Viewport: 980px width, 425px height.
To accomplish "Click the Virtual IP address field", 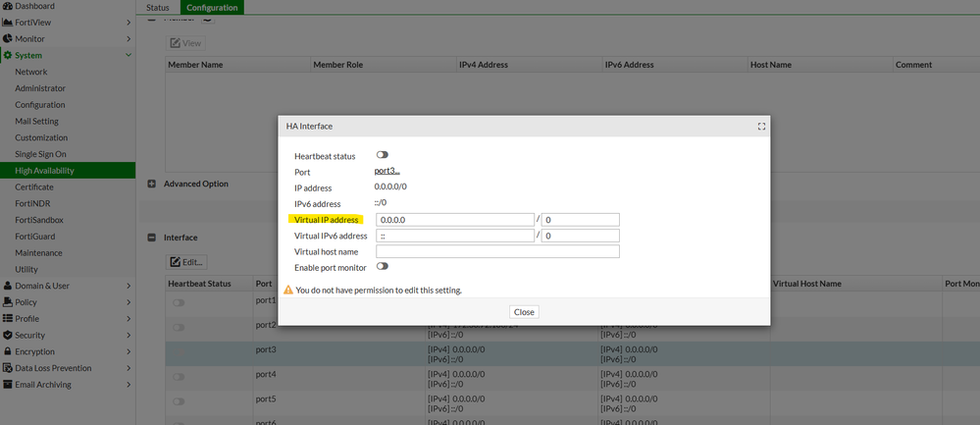I will pyautogui.click(x=455, y=220).
